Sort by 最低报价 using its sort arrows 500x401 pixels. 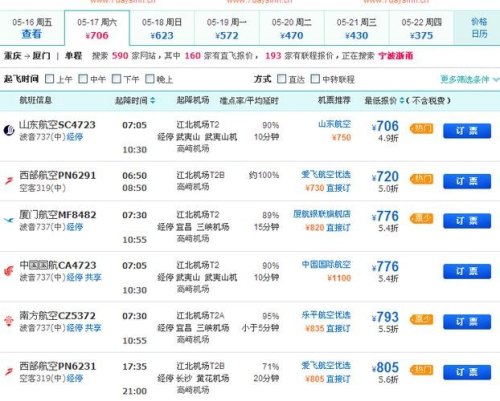pos(402,100)
